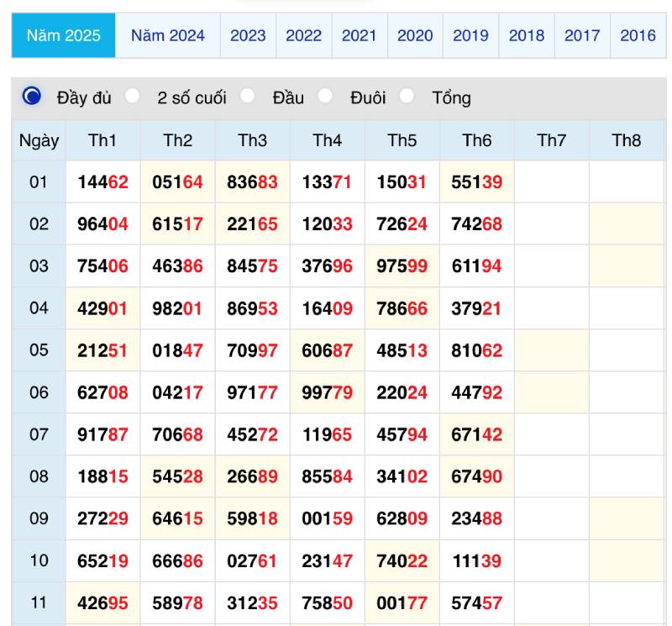
Task: Select the '2 số cuối' radio option
Action: [x=133, y=97]
